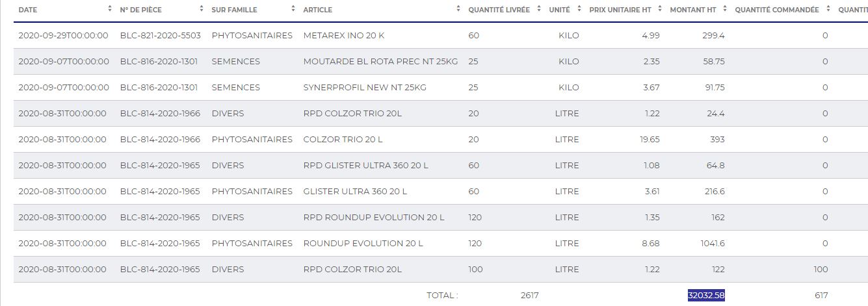Click the PRIX UNITAIRE HT sort arrows
This screenshot has height=306, width=868.
(661, 10)
